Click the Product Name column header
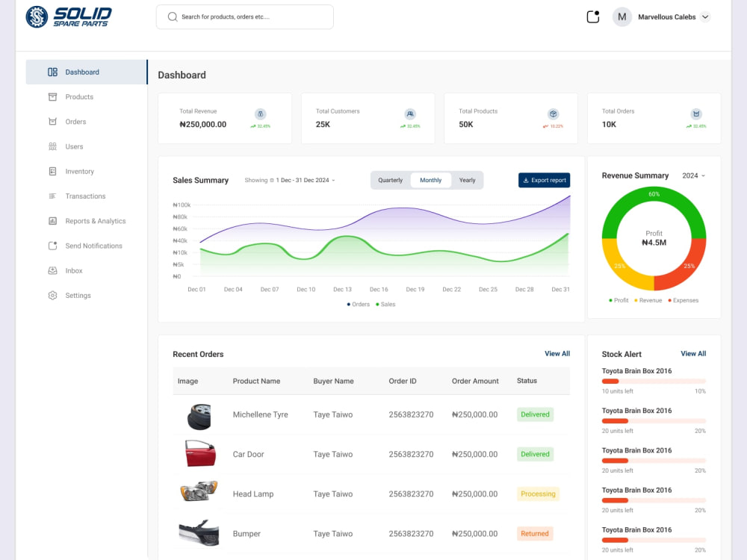Screen dimensions: 747x560 point(256,381)
